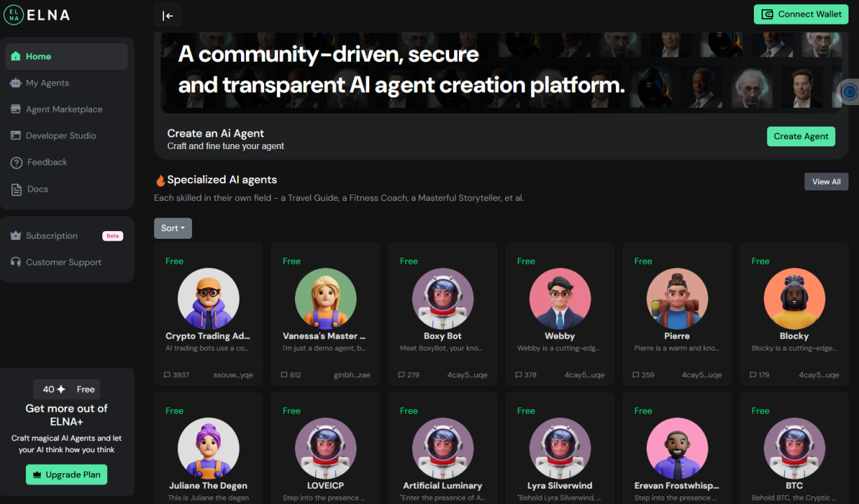Go to Home in sidebar
The height and width of the screenshot is (504, 859).
67,57
